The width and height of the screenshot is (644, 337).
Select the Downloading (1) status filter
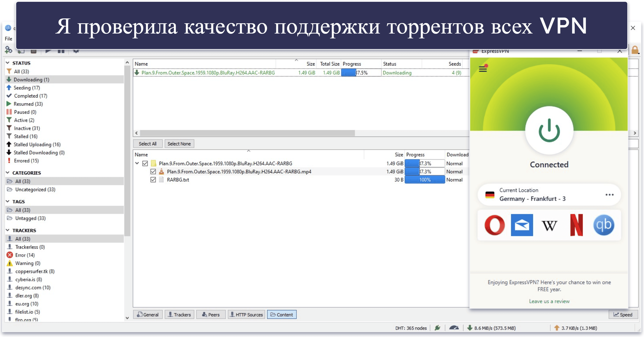tap(64, 79)
